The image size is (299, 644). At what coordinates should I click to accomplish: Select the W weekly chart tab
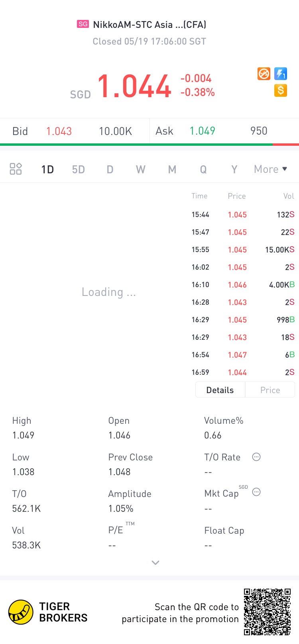(x=141, y=170)
